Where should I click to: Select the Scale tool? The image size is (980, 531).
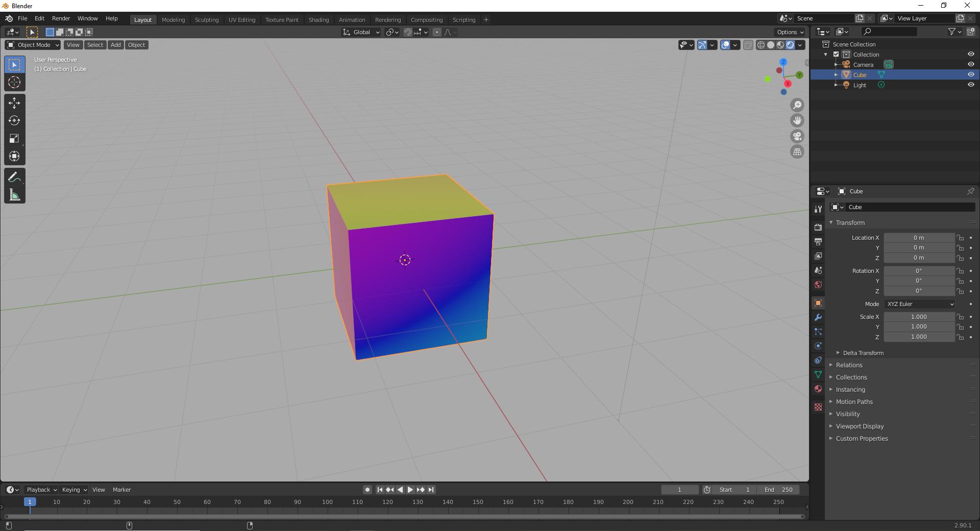pos(14,138)
